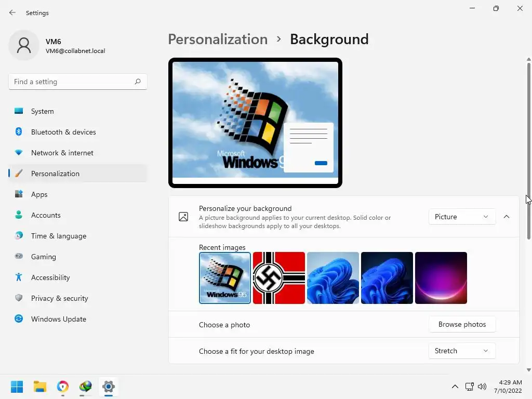Viewport: 532px width, 399px height.
Task: Click the Find a setting search field
Action: pos(78,82)
